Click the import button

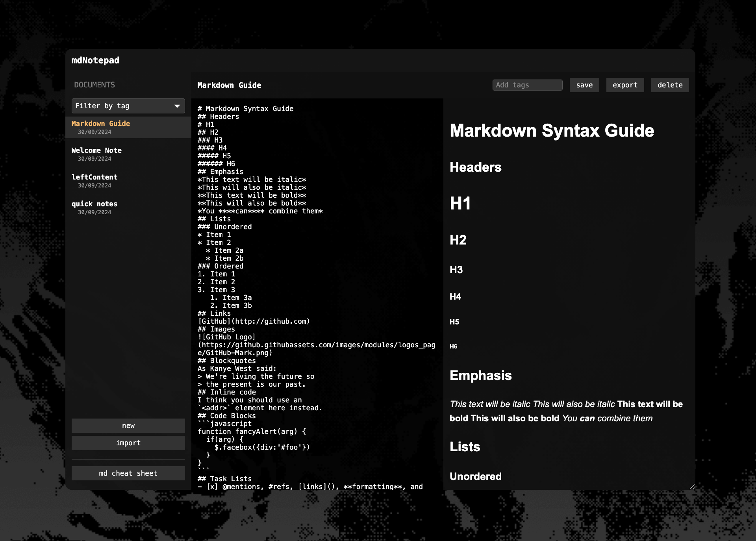click(128, 443)
